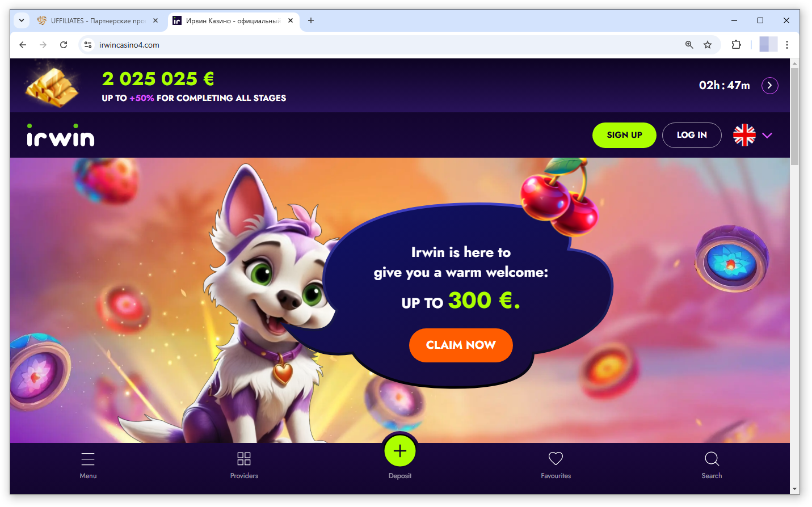Open the Menu hamburger icon
The height and width of the screenshot is (507, 812).
coord(88,459)
